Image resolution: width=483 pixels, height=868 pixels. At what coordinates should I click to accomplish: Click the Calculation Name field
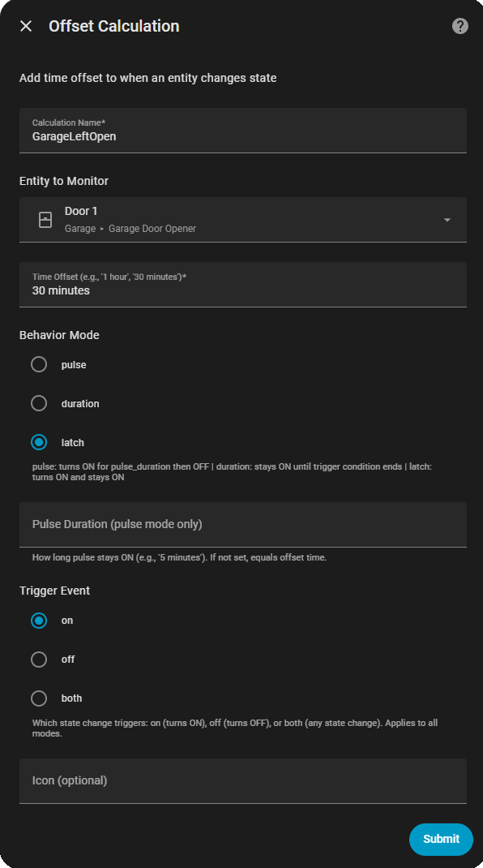click(x=243, y=131)
